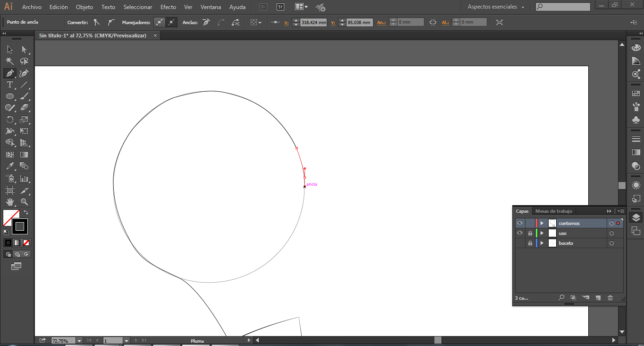Click the X coordinate input field

point(314,22)
